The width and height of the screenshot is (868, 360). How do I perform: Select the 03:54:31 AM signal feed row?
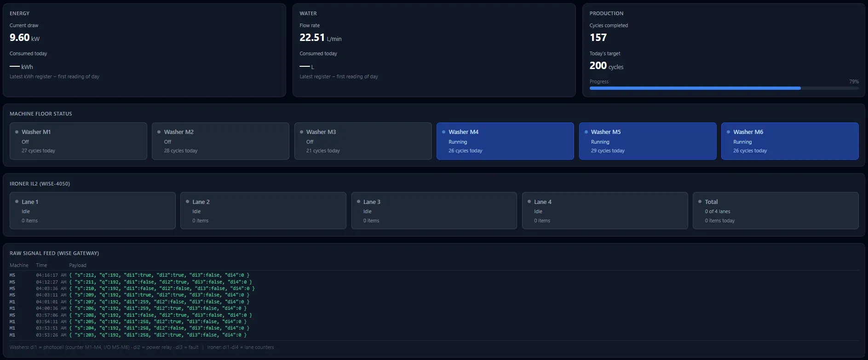coord(434,322)
